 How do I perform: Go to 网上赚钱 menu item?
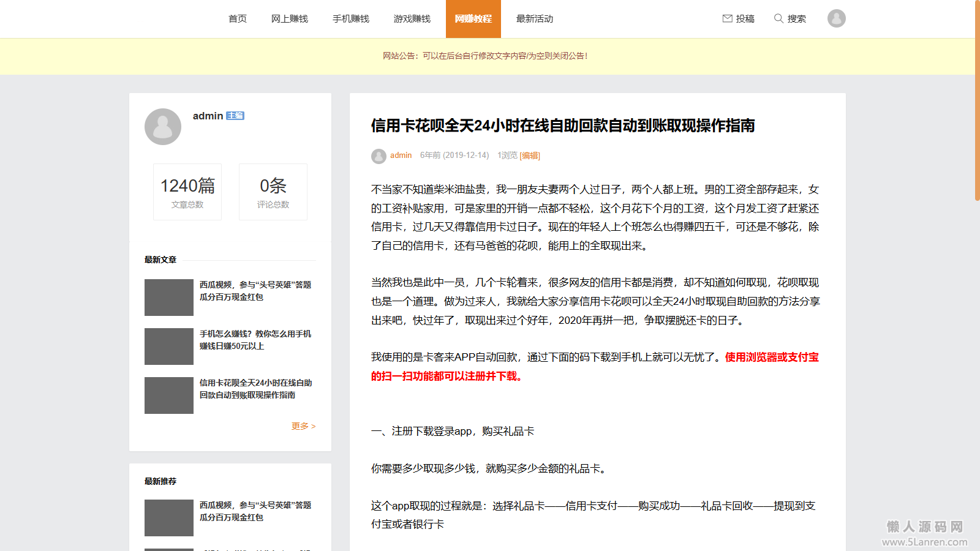pyautogui.click(x=290, y=19)
